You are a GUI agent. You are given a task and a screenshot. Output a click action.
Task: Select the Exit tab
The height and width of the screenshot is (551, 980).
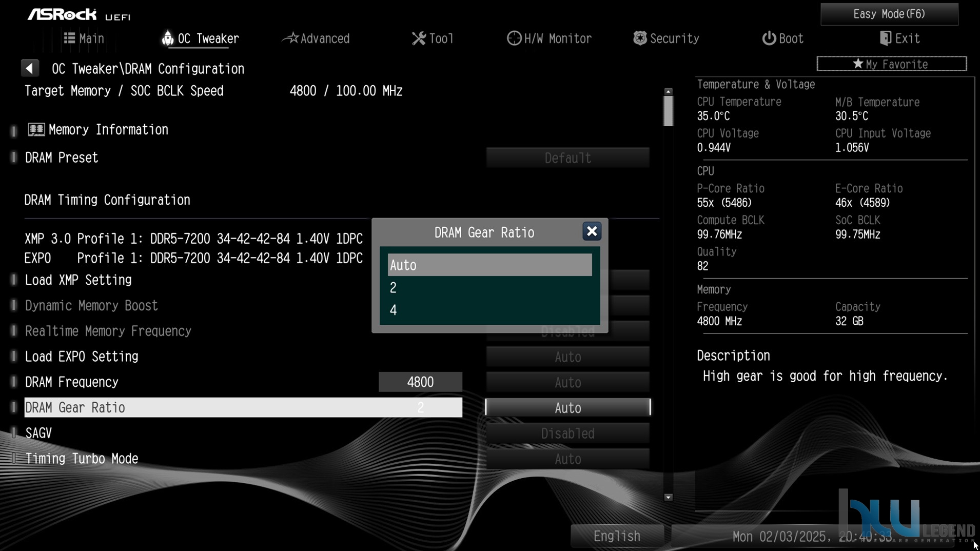(899, 38)
